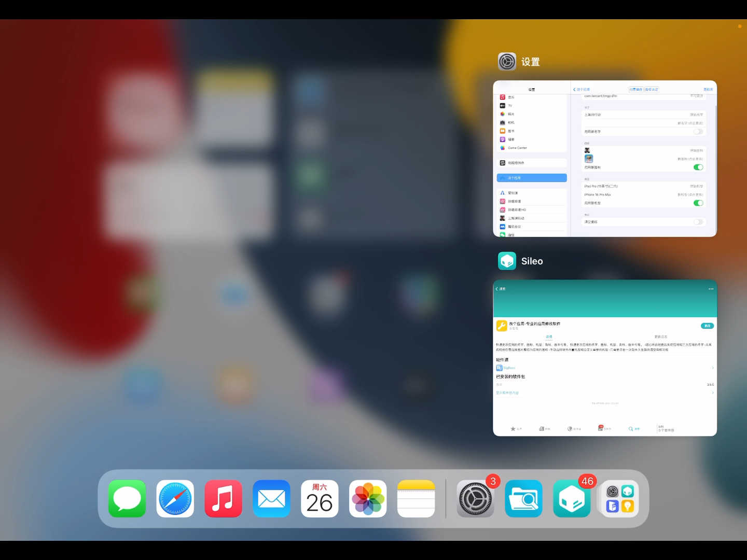
Task: Open star featured tab in Sileo
Action: [516, 429]
